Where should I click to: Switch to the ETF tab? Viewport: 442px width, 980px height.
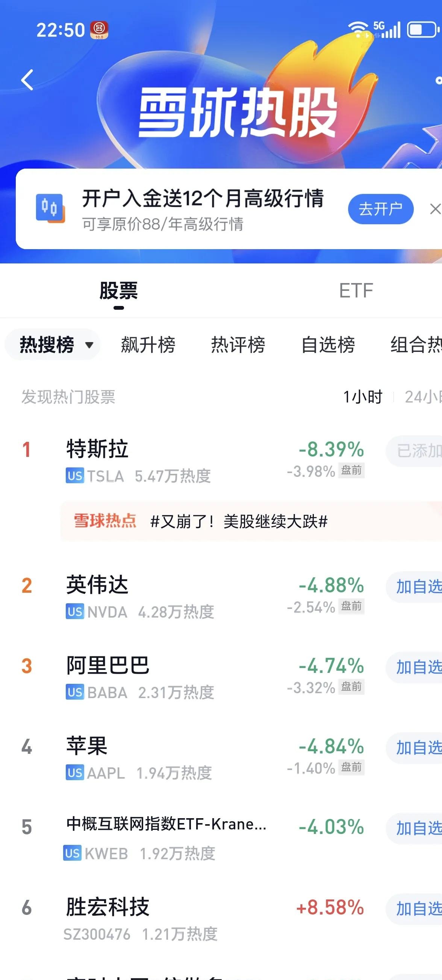click(x=356, y=291)
